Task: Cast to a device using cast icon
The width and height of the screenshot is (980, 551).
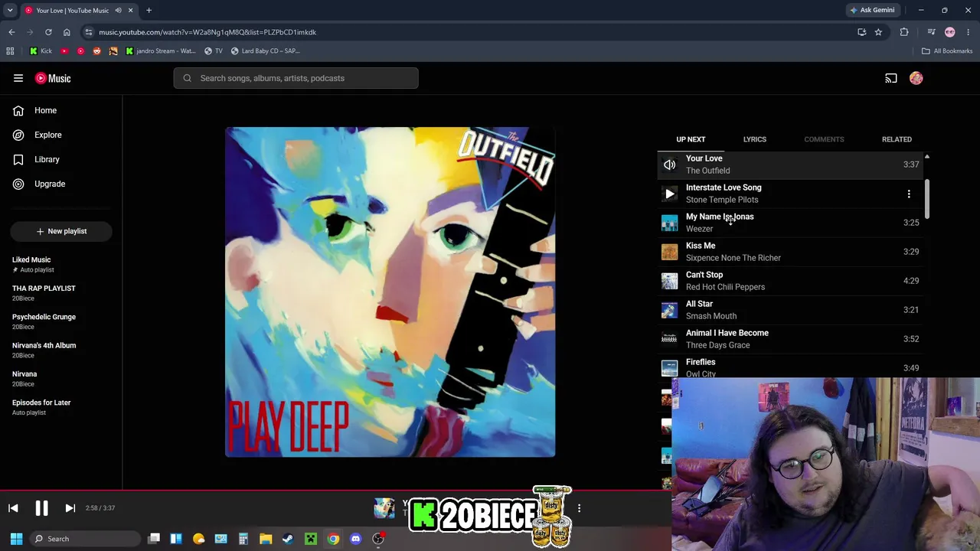Action: click(x=891, y=78)
